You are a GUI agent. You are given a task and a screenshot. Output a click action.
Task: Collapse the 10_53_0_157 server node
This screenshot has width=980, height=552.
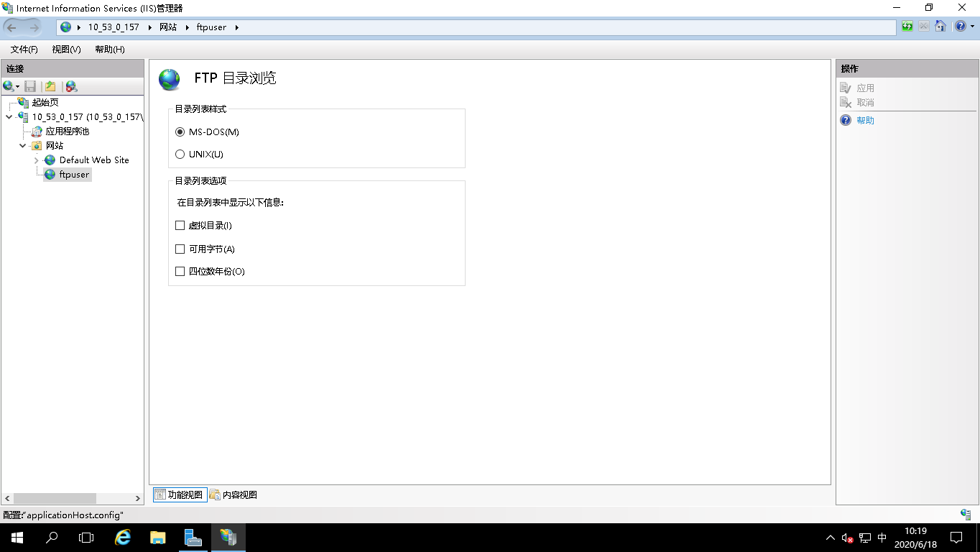click(9, 117)
